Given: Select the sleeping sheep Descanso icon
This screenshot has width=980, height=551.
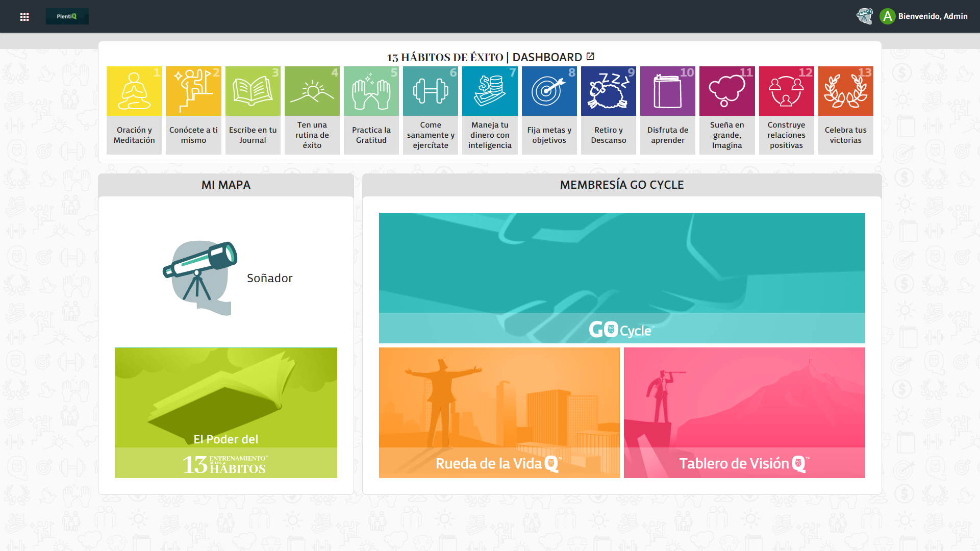Looking at the screenshot, I should (x=609, y=91).
